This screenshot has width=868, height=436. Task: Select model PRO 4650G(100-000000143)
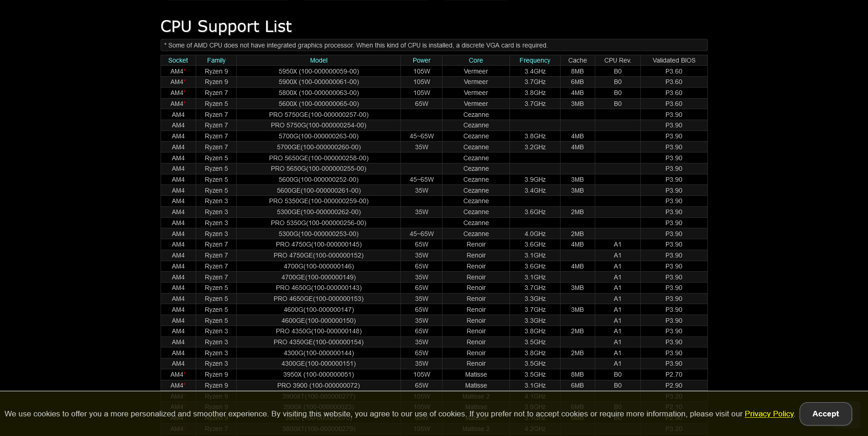319,288
